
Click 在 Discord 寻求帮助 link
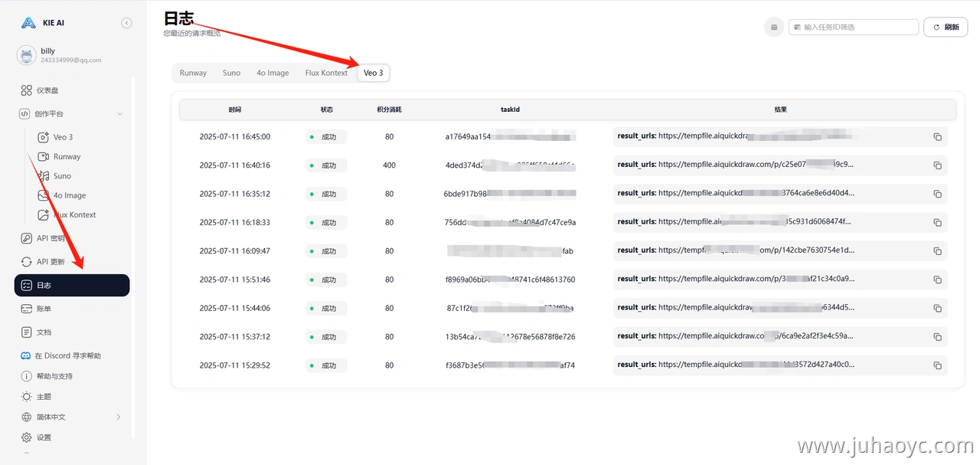tap(67, 355)
